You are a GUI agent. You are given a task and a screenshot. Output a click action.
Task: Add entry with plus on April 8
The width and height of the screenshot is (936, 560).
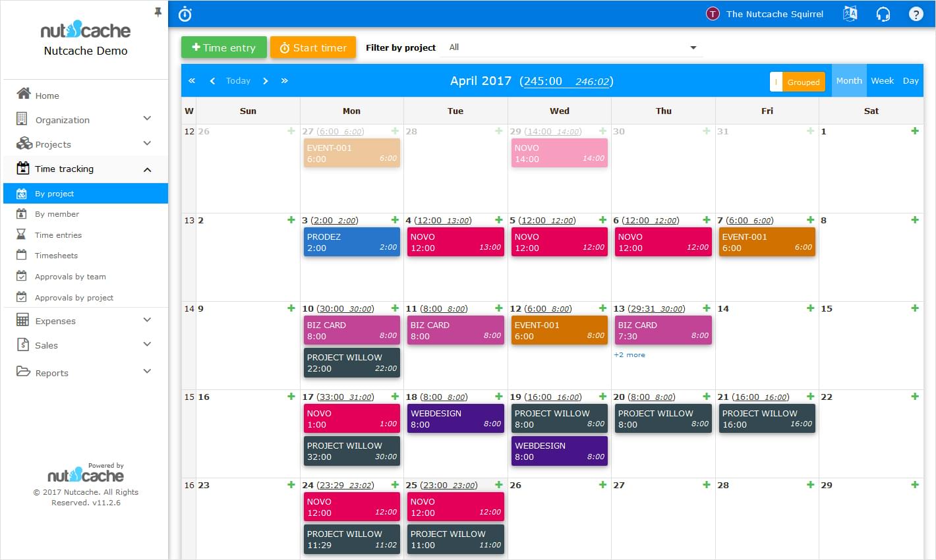915,220
